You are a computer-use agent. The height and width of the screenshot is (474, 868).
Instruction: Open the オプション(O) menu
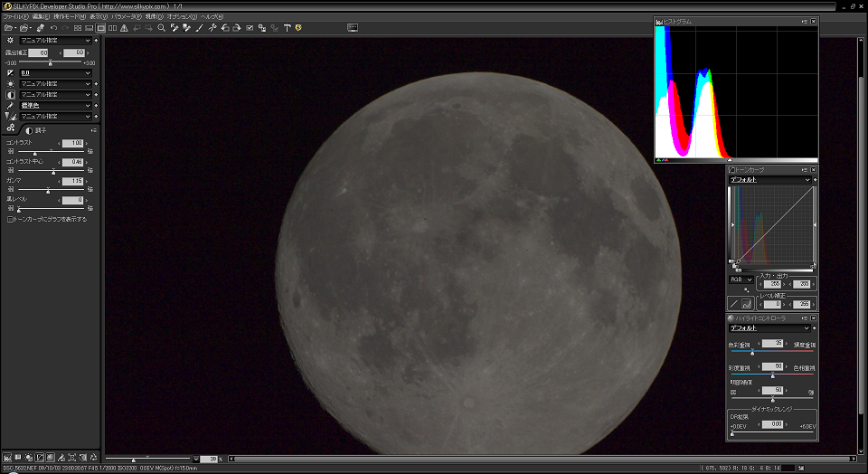point(181,17)
